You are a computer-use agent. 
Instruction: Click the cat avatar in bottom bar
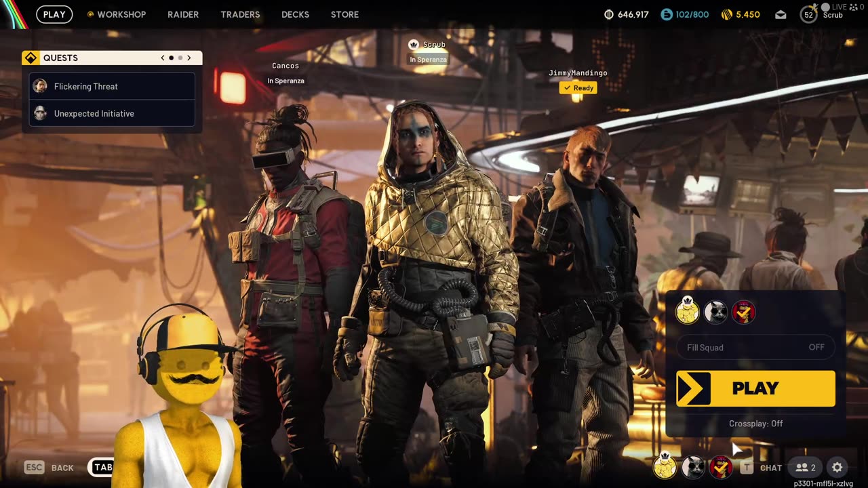(x=693, y=467)
